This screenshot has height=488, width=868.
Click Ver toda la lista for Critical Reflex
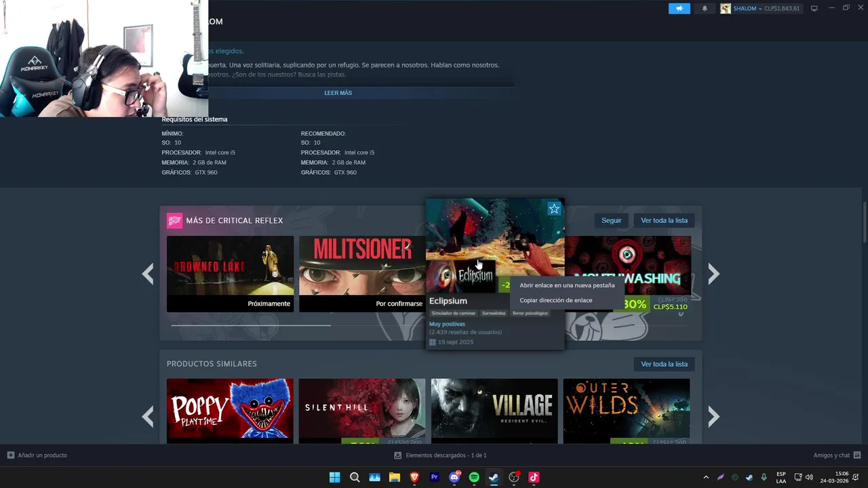[664, 220]
